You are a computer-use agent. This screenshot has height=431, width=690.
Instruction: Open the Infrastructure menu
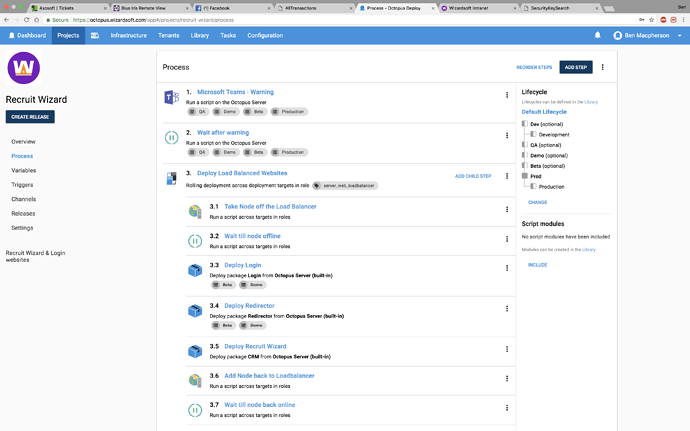coord(128,35)
